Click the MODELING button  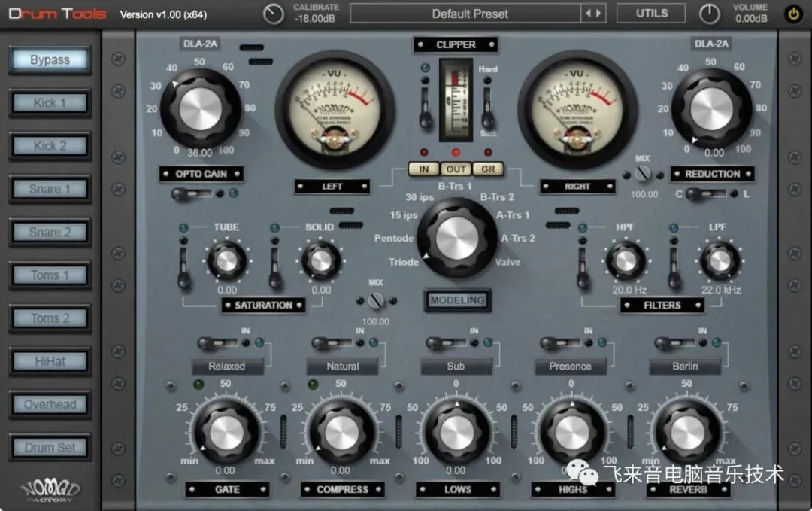click(x=457, y=300)
